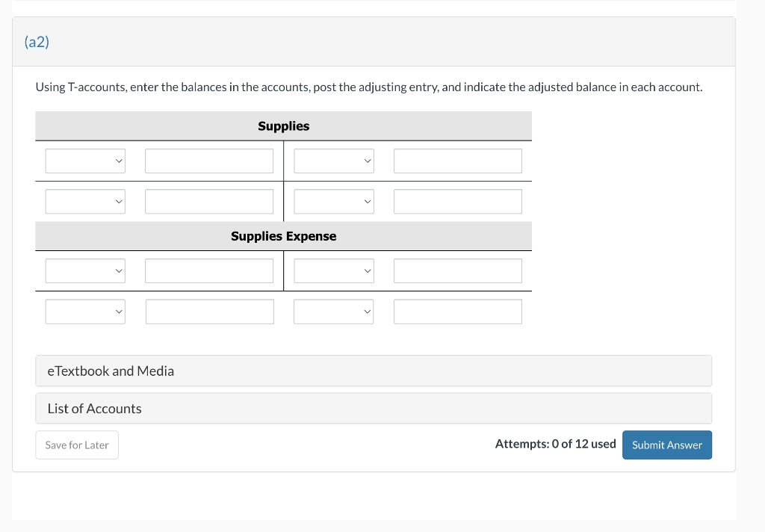Screen dimensions: 765x532
Task: Click the Supplies second-row credit-side amount field
Action: (458, 201)
